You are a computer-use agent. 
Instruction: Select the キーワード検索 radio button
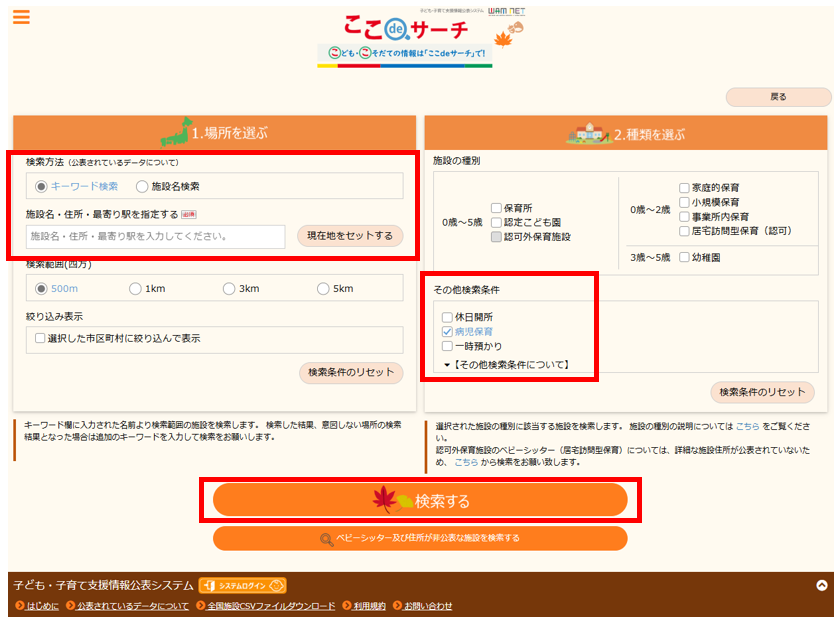[x=41, y=187]
